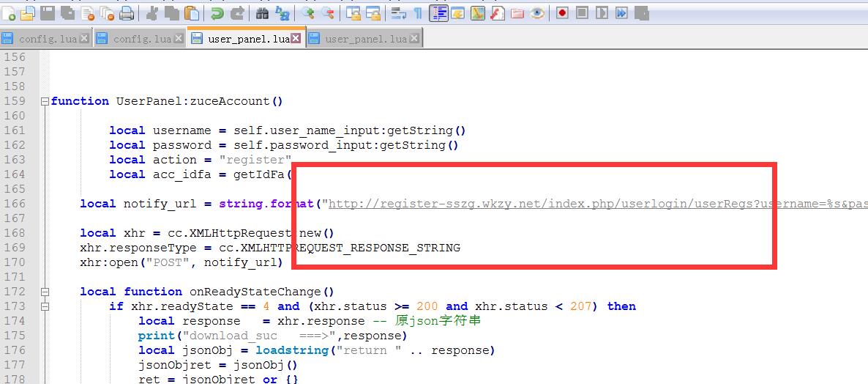Click the Print icon in the toolbar
The image size is (868, 384).
(127, 12)
